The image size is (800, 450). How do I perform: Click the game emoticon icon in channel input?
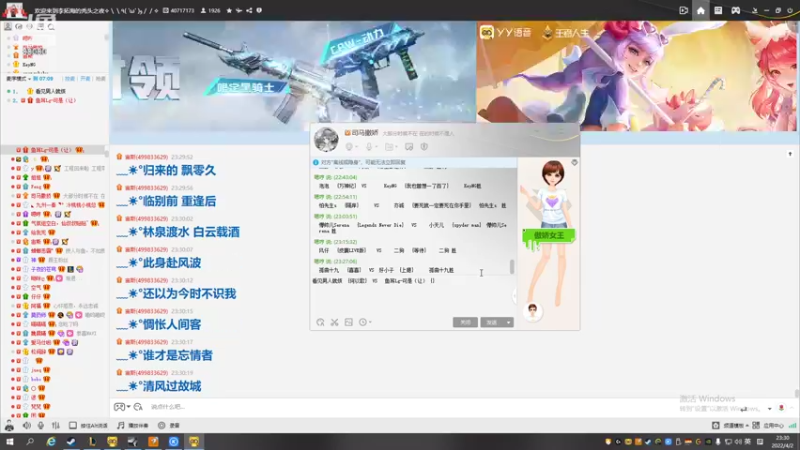[119, 407]
